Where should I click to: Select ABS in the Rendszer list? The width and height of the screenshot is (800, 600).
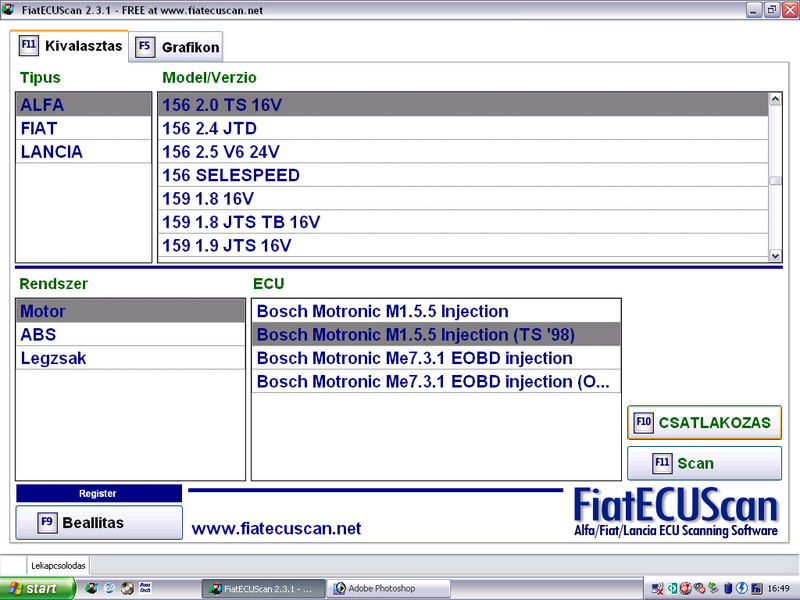point(131,334)
